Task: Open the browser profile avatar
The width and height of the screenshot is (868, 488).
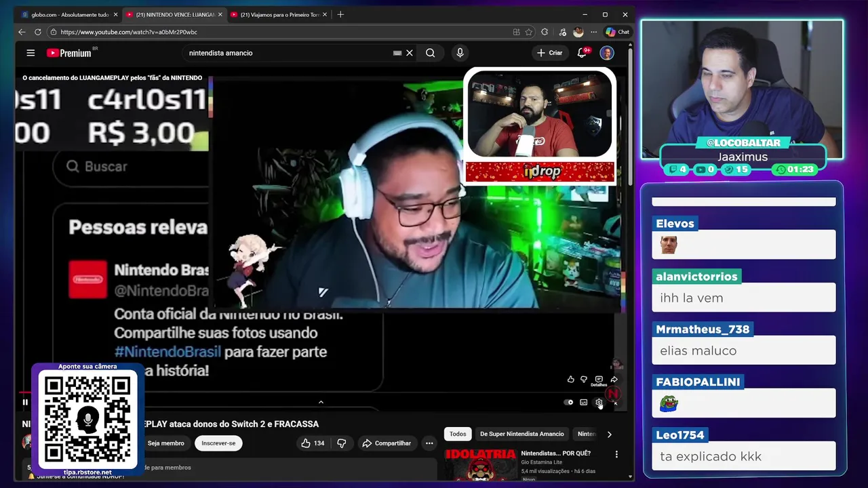Action: pos(578,32)
